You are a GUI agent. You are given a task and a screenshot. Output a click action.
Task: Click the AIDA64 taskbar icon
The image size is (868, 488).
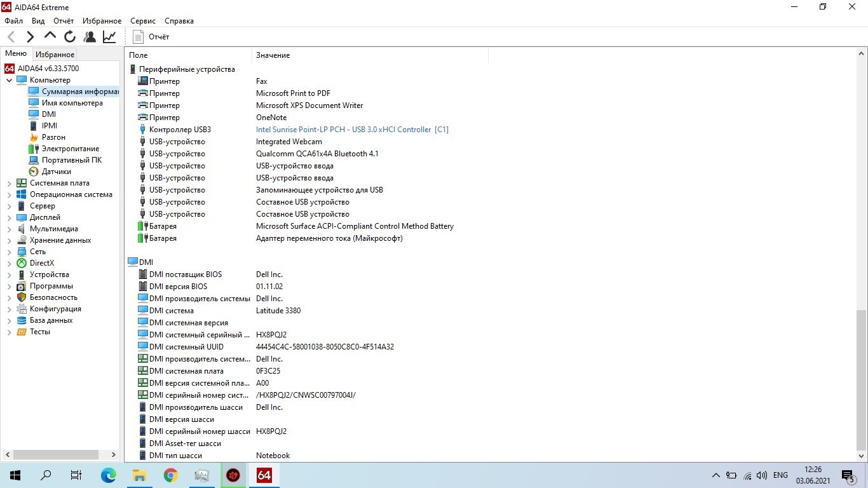pyautogui.click(x=264, y=475)
